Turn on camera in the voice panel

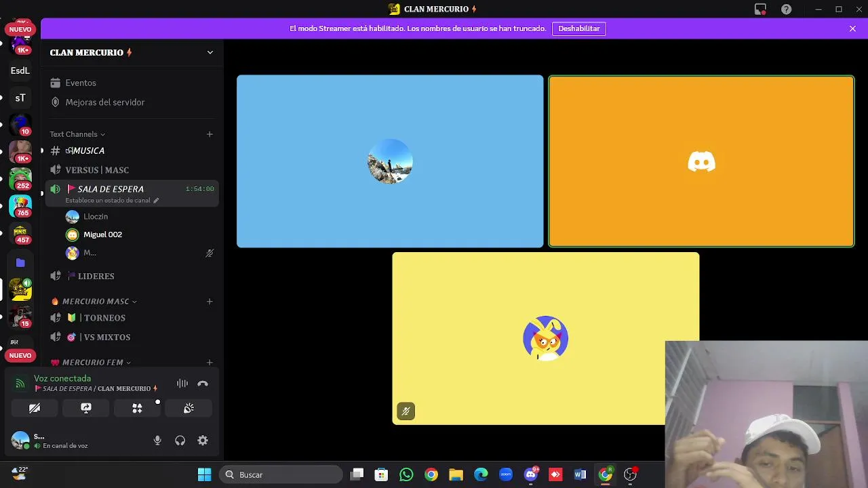35,408
